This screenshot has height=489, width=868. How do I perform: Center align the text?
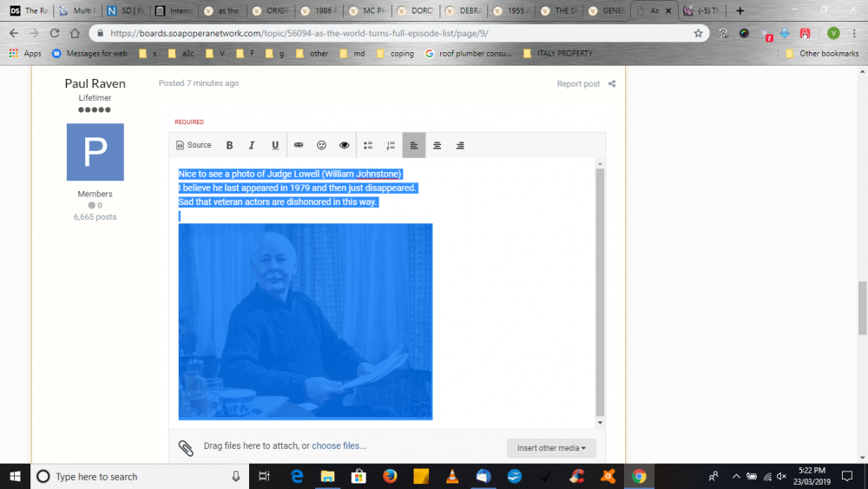tap(437, 145)
